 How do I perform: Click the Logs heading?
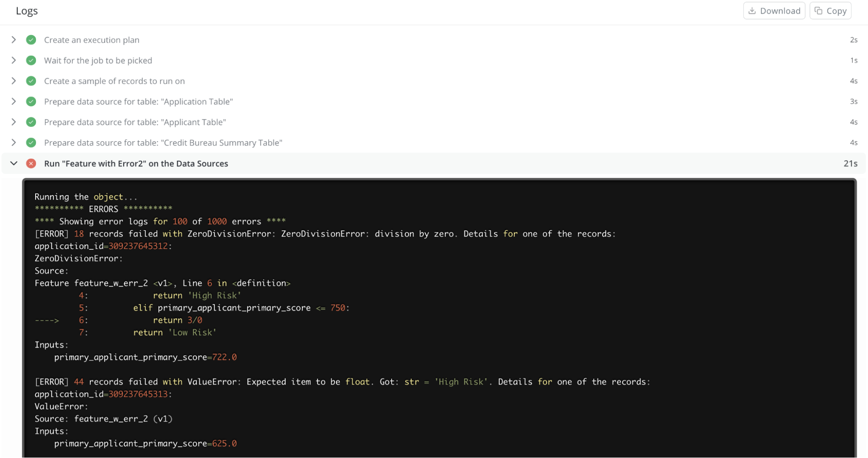27,11
